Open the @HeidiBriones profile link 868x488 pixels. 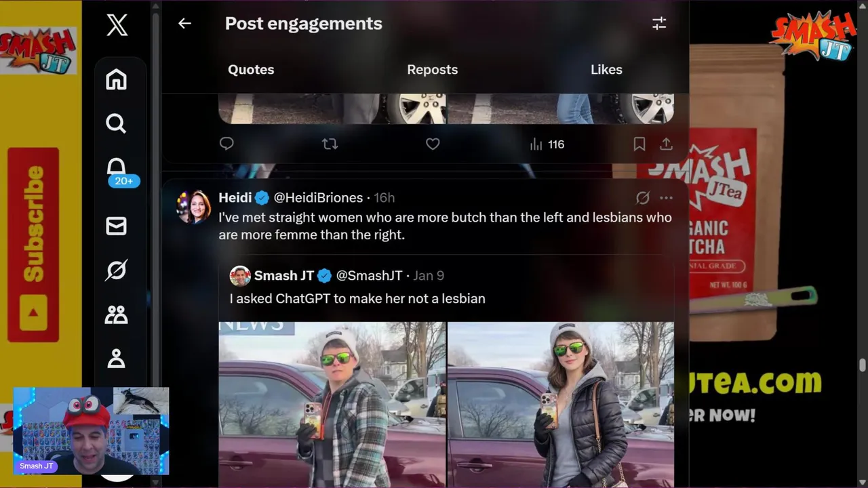coord(318,198)
